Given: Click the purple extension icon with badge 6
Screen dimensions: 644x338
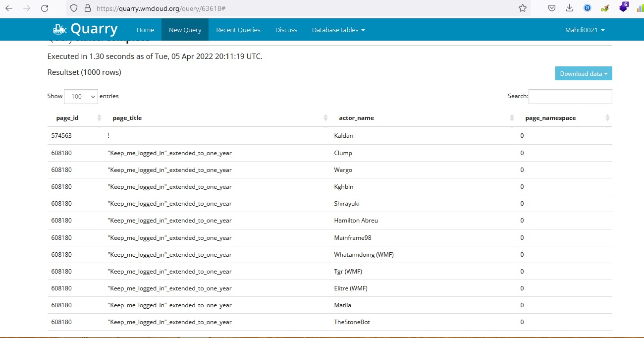Looking at the screenshot, I should (x=624, y=7).
